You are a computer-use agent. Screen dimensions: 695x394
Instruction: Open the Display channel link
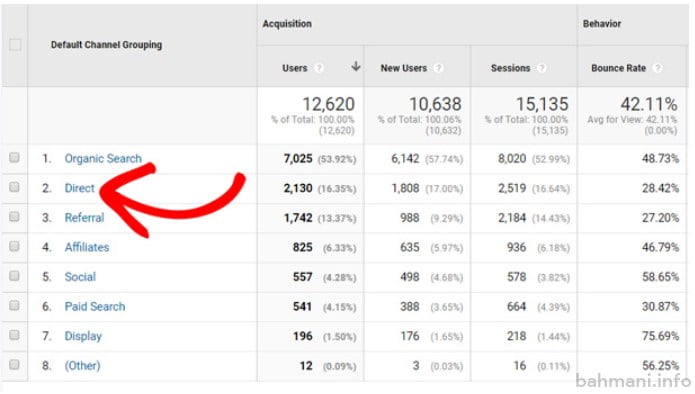click(x=83, y=336)
